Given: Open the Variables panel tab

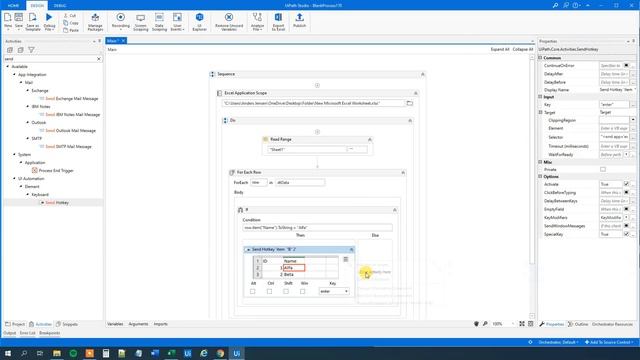Looking at the screenshot, I should point(115,324).
